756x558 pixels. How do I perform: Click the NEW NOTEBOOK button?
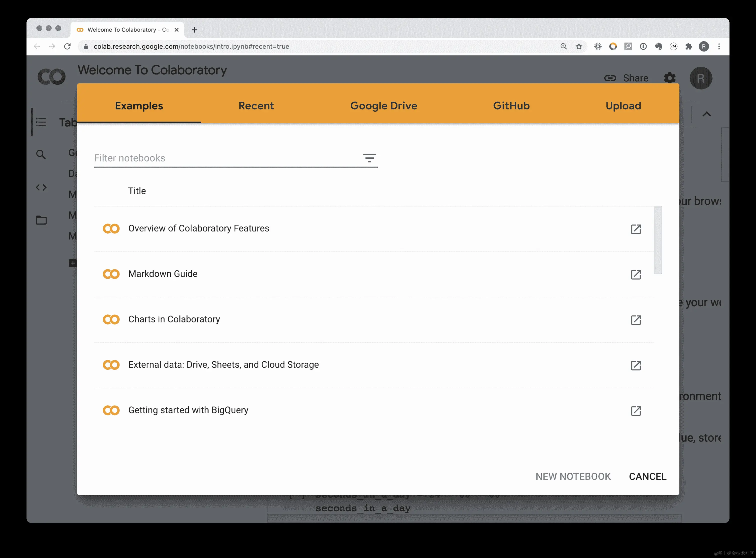[x=573, y=476]
